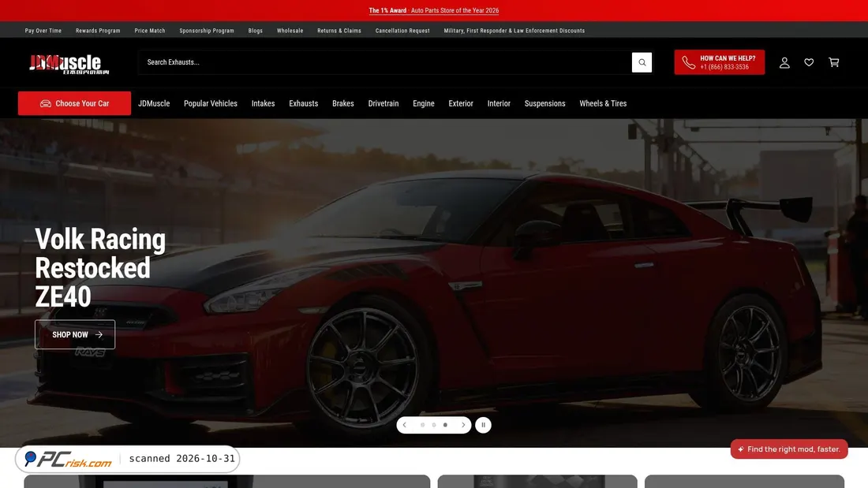Click the 1% Award banner link
868x488 pixels.
point(434,10)
